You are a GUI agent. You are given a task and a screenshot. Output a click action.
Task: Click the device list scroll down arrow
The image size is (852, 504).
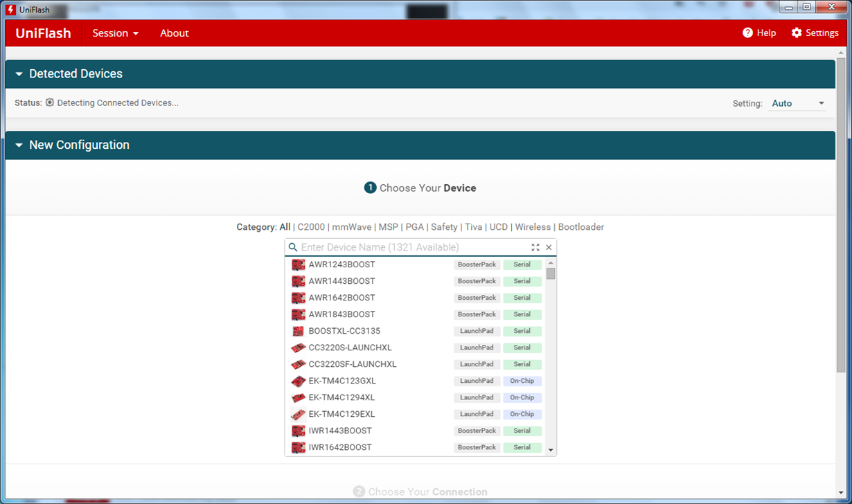[x=551, y=450]
